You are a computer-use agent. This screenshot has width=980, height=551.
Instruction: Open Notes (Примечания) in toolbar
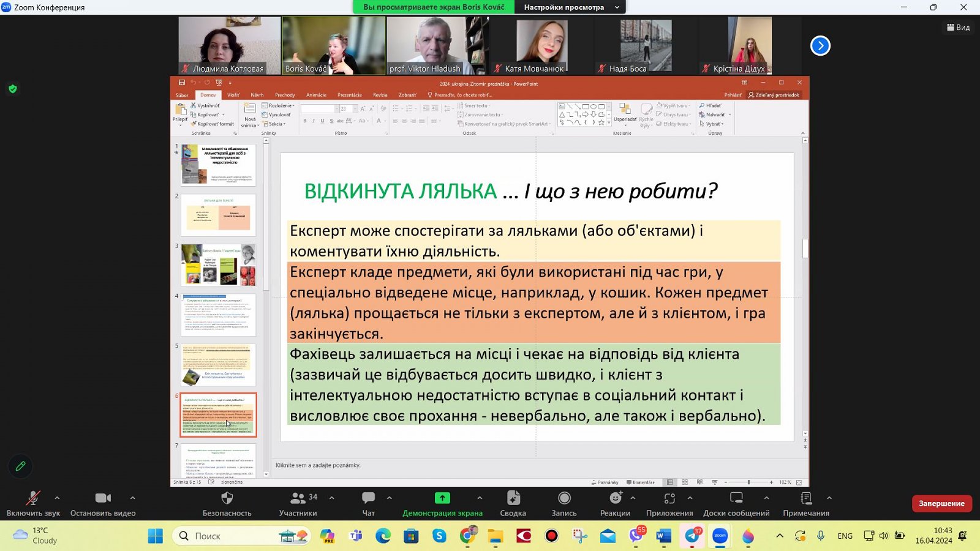tap(805, 498)
